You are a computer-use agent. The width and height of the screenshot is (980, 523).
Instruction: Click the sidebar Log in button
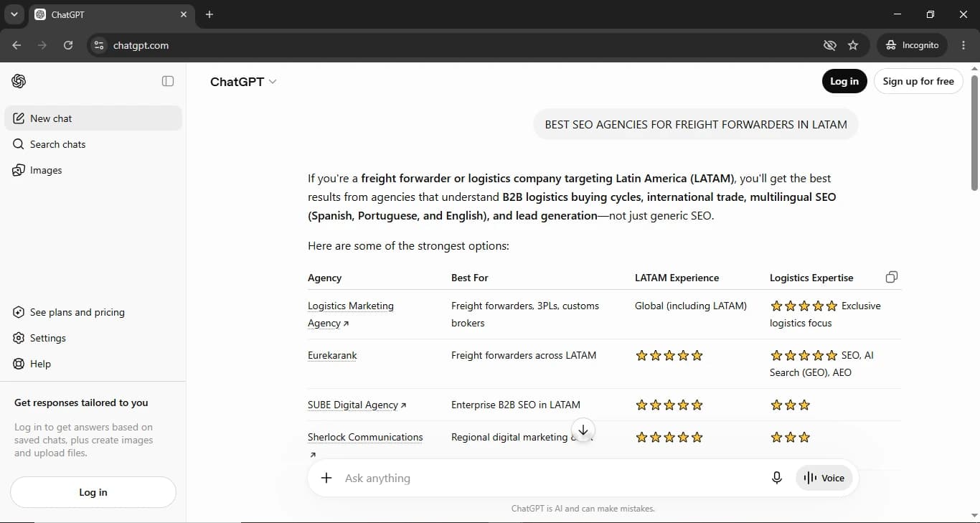tap(93, 492)
